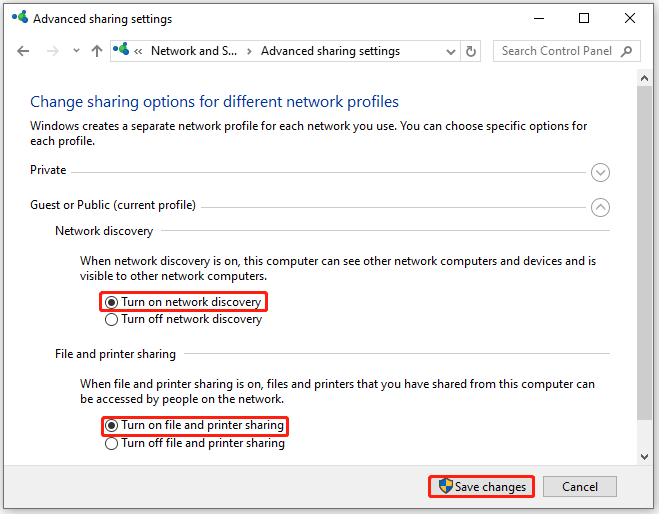The height and width of the screenshot is (514, 659).
Task: Select Turn off file and printer sharing
Action: tap(112, 444)
